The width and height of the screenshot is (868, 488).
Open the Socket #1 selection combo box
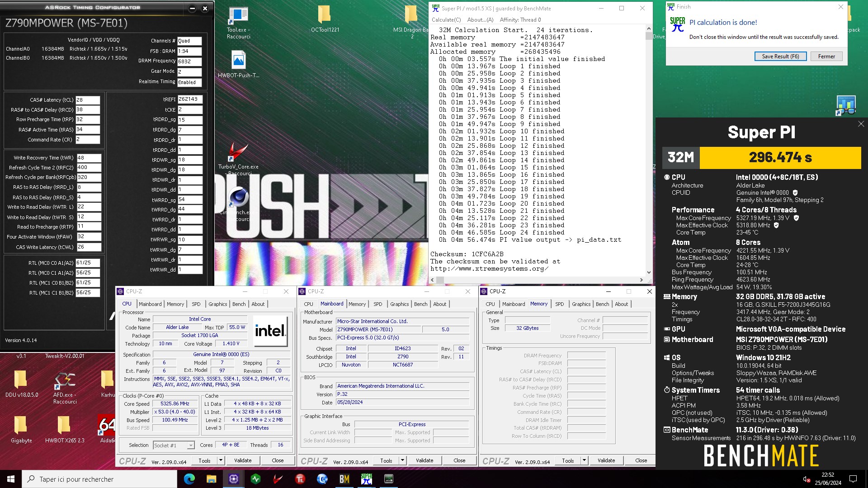coord(174,446)
